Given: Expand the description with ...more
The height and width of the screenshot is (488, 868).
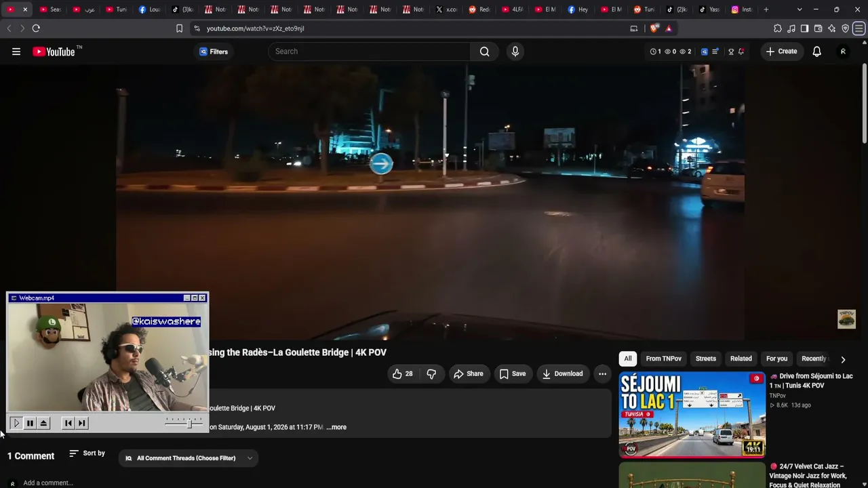Looking at the screenshot, I should [x=336, y=427].
